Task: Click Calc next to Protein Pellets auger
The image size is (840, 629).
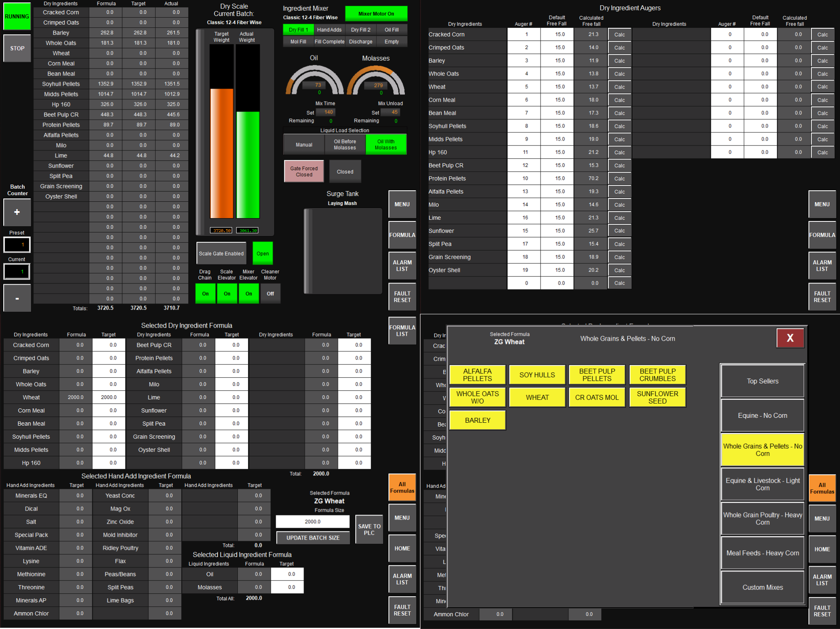Action: pos(619,178)
